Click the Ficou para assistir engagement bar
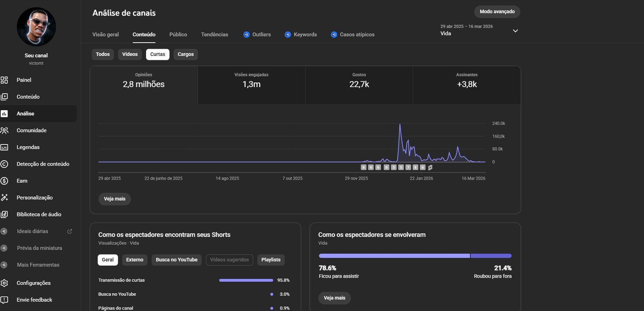The image size is (644, 311). click(x=394, y=256)
